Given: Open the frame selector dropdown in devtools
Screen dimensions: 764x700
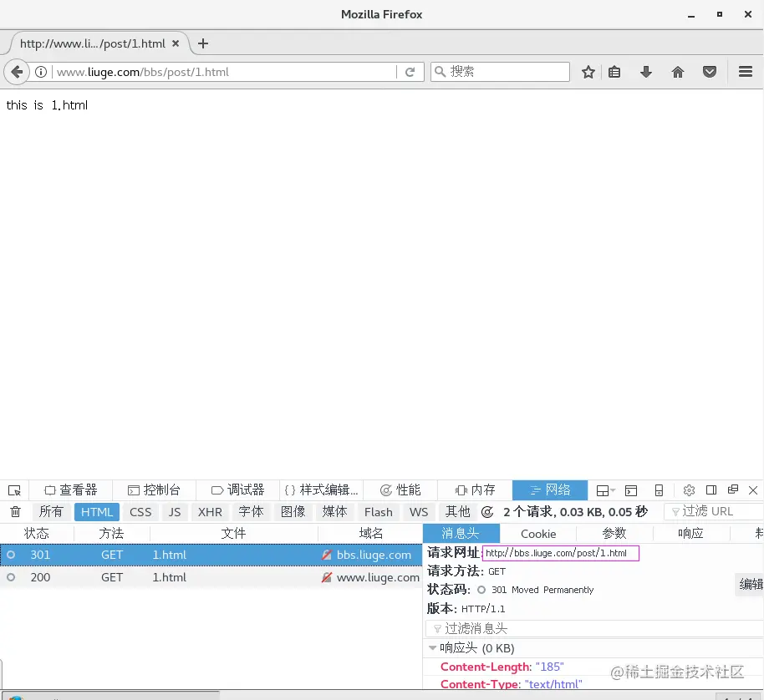Looking at the screenshot, I should [x=606, y=490].
